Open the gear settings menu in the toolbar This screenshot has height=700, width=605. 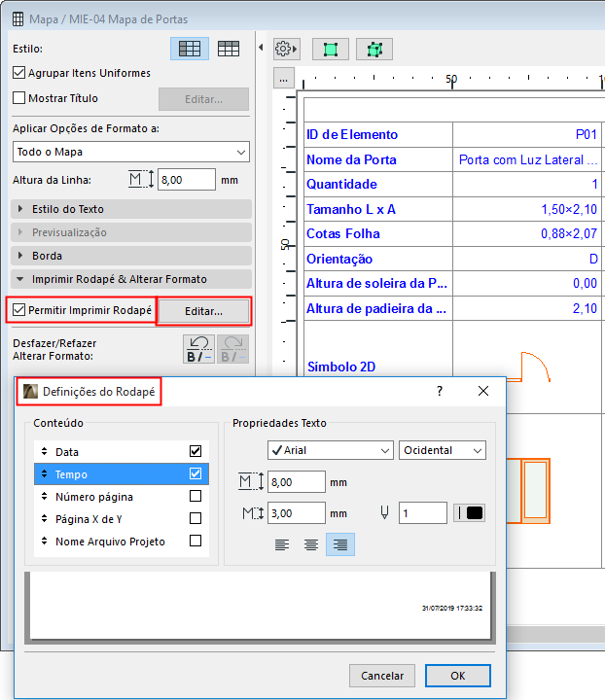tap(286, 49)
